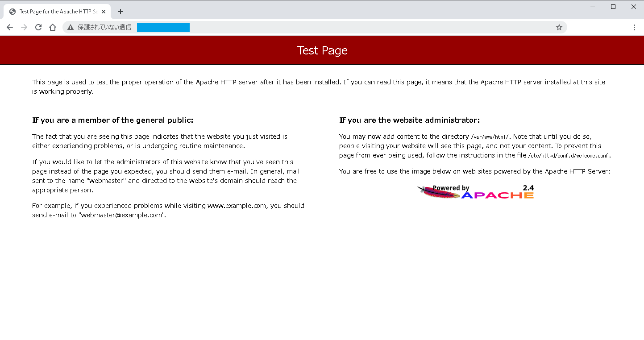Image resolution: width=644 pixels, height=340 pixels.
Task: Bookmark this page with the star icon
Action: pyautogui.click(x=559, y=27)
